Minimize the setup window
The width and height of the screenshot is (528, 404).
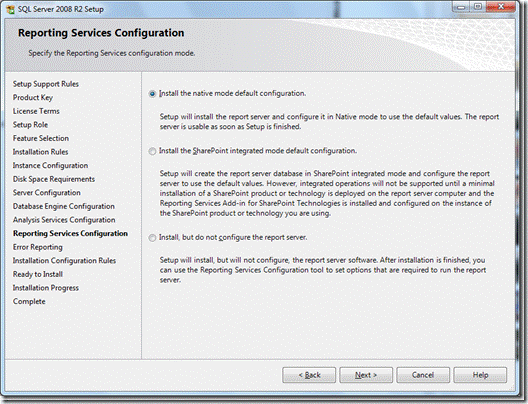point(461,7)
